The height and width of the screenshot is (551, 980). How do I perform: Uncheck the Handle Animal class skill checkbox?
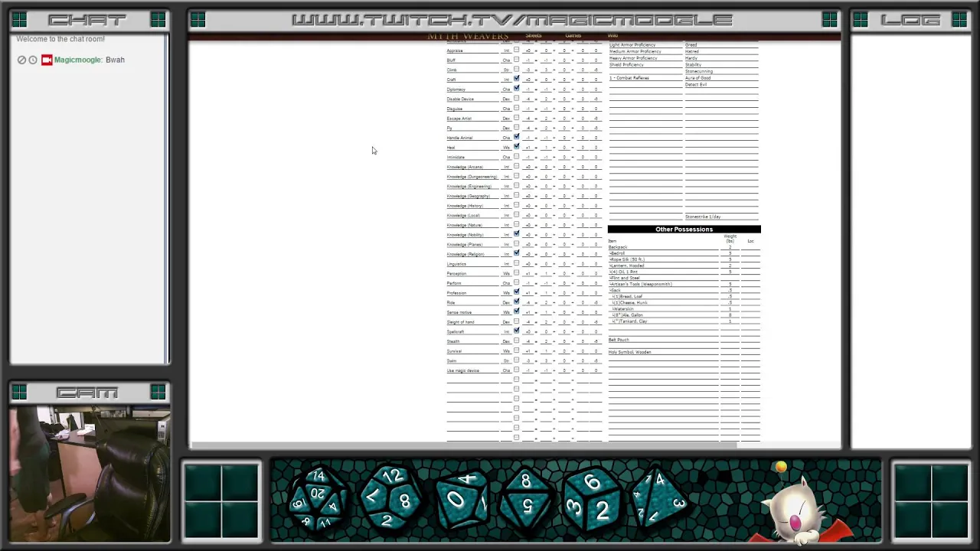[x=516, y=137]
